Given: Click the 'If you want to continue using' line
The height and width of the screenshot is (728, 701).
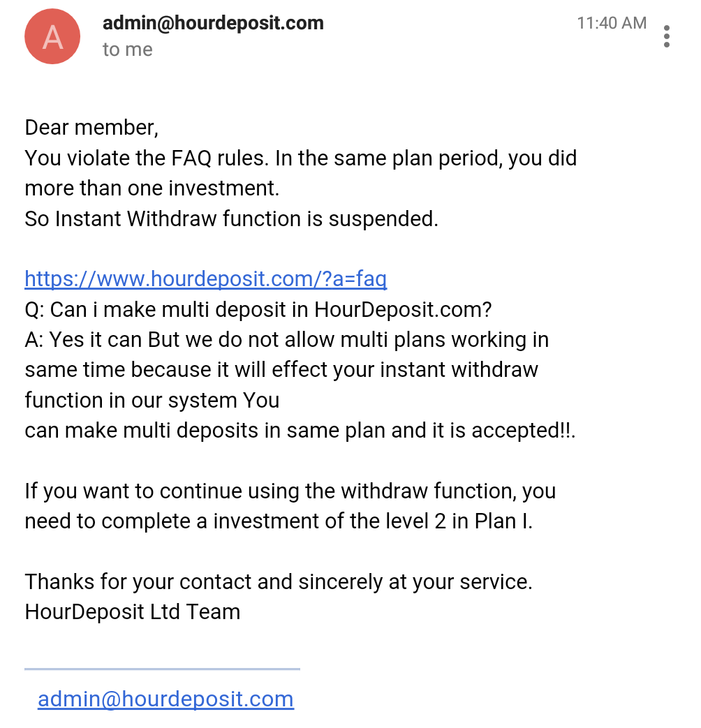Looking at the screenshot, I should pos(290,491).
